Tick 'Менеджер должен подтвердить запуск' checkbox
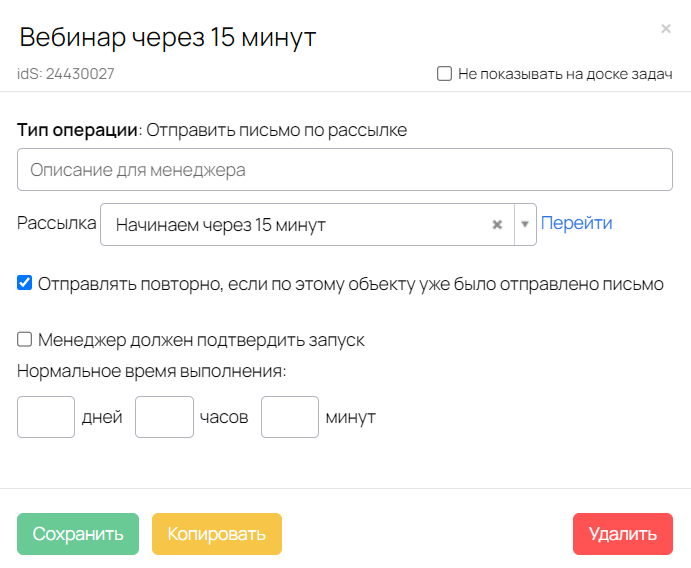Viewport: 691px width, 568px height. (25, 340)
